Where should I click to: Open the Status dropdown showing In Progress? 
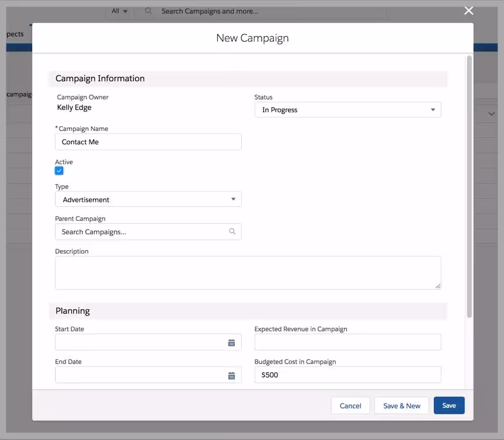coord(348,110)
